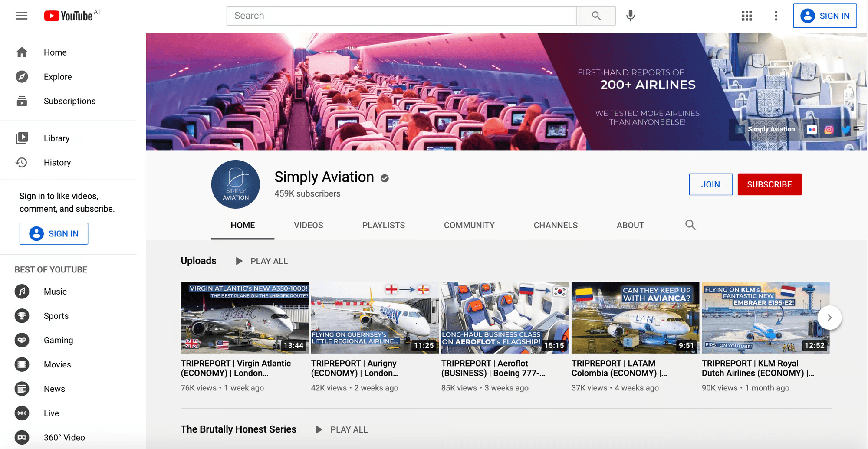
Task: Search within the channel using magnifier icon
Action: [x=690, y=225]
